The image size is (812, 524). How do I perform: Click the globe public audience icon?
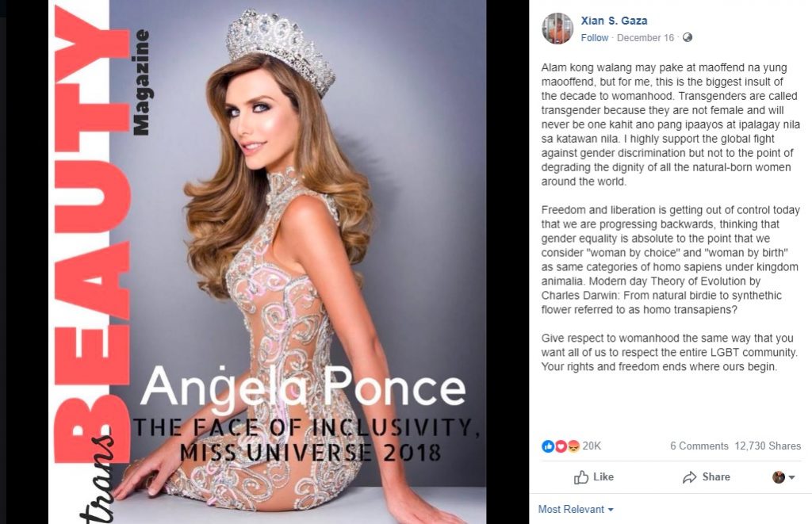pos(688,37)
